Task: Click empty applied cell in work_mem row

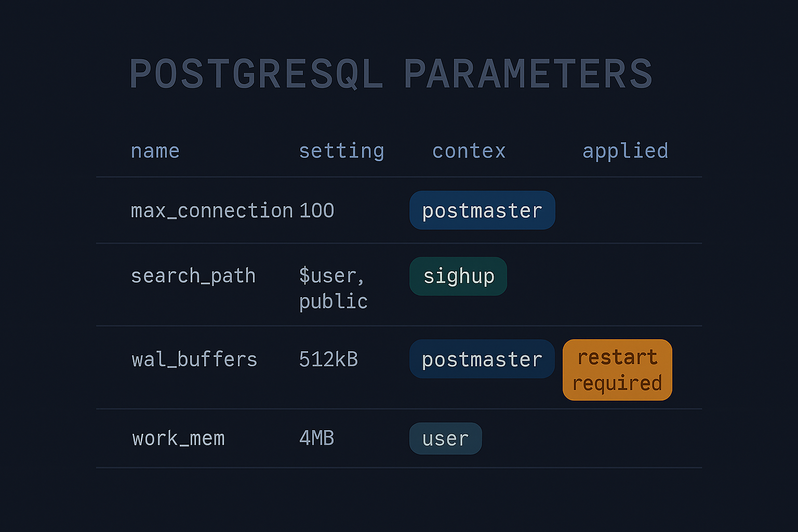Action: 625,438
